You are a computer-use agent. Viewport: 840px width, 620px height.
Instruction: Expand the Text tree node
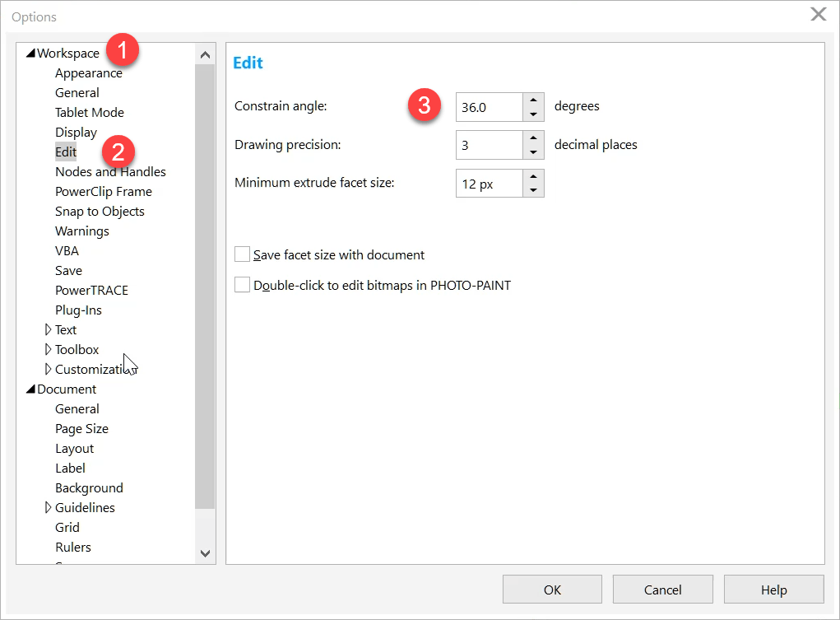point(49,329)
